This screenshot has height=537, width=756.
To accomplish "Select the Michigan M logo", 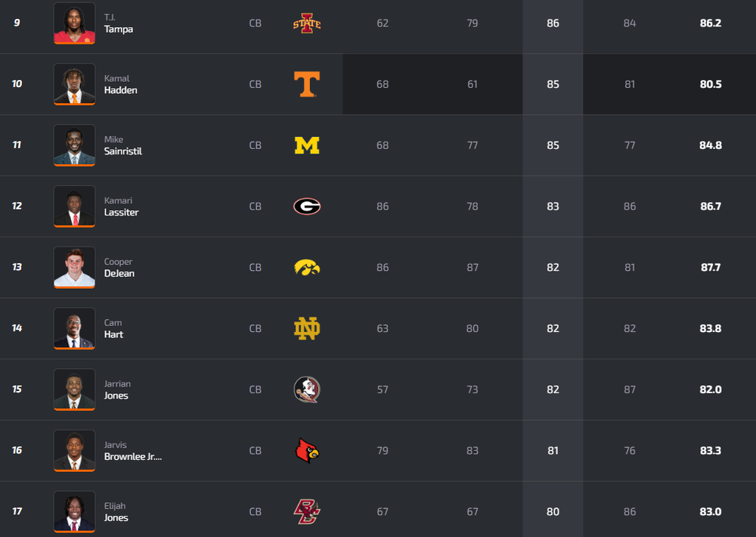I will [x=306, y=145].
